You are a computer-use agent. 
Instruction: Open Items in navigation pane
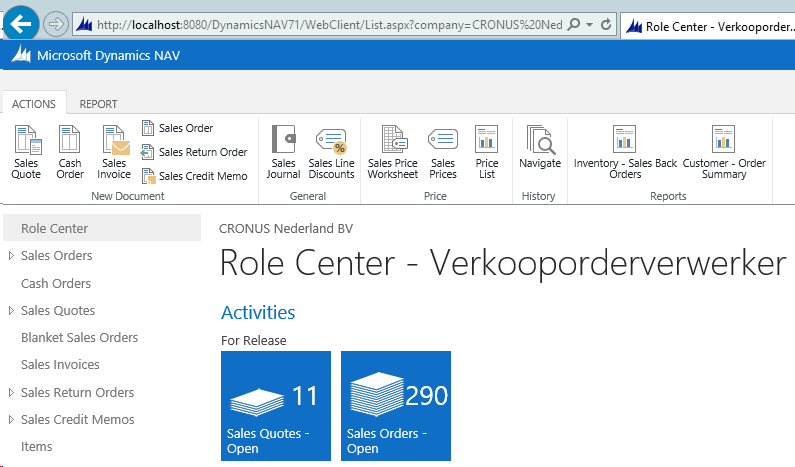click(37, 447)
